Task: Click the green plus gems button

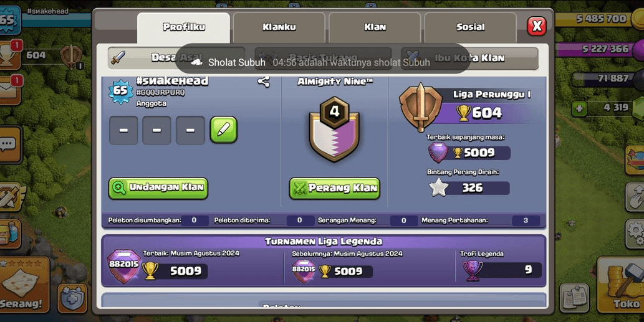Action: (579, 109)
